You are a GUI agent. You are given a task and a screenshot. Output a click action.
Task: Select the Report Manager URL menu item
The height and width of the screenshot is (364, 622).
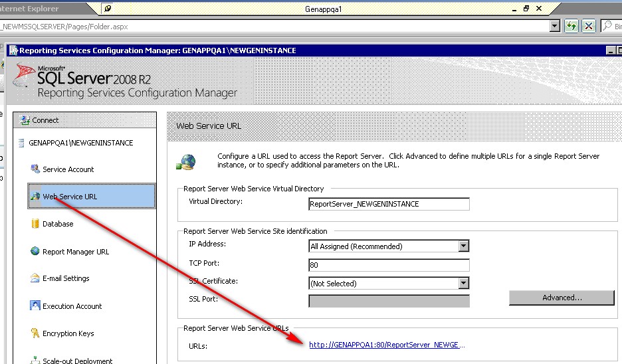coord(76,251)
